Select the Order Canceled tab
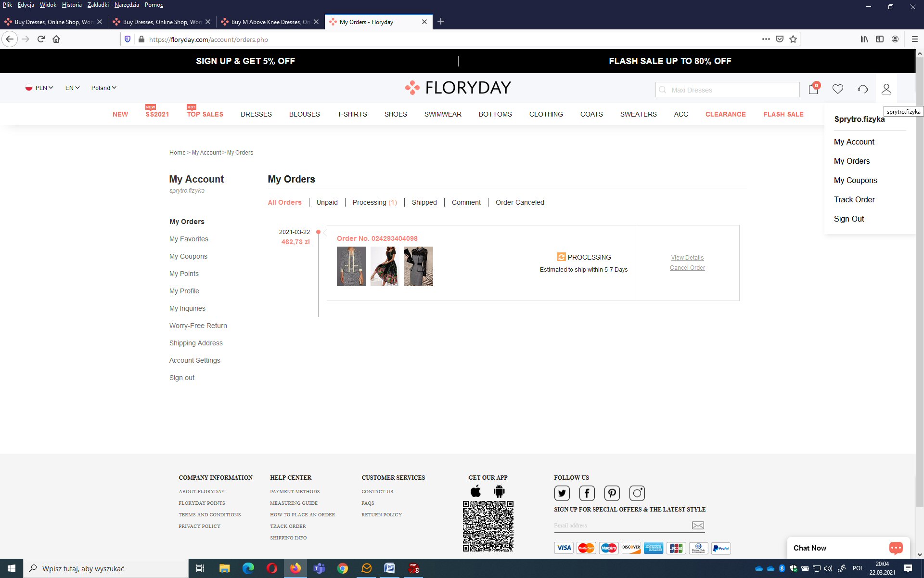The image size is (924, 578). [520, 202]
